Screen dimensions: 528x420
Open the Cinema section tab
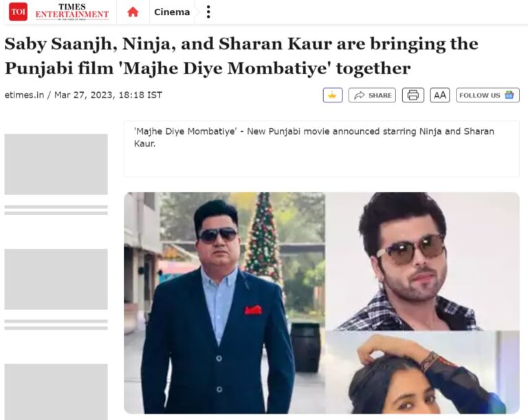(x=172, y=12)
